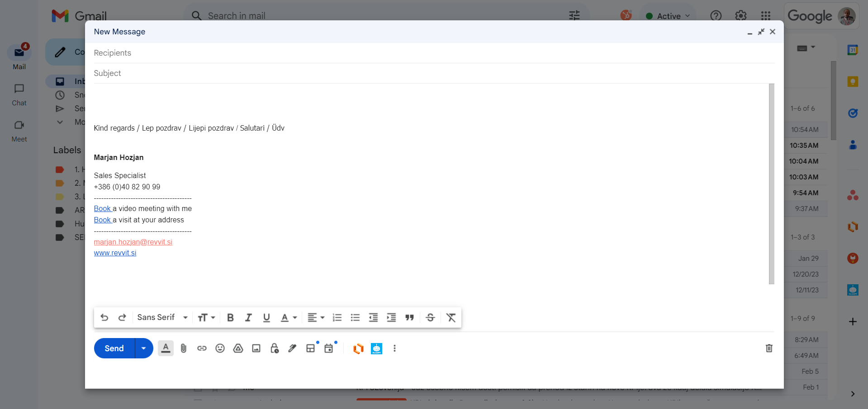The image size is (868, 409).
Task: Click the attach files paperclip icon
Action: [184, 348]
